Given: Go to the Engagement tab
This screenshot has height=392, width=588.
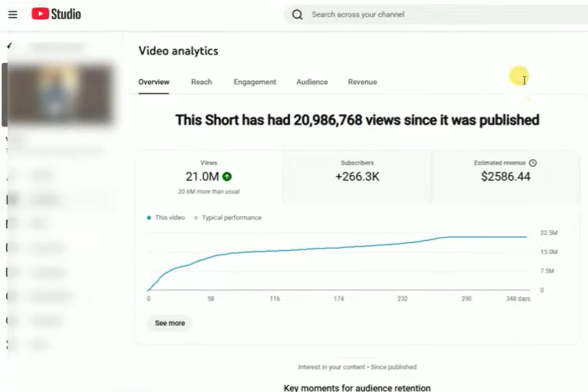Looking at the screenshot, I should coord(255,82).
